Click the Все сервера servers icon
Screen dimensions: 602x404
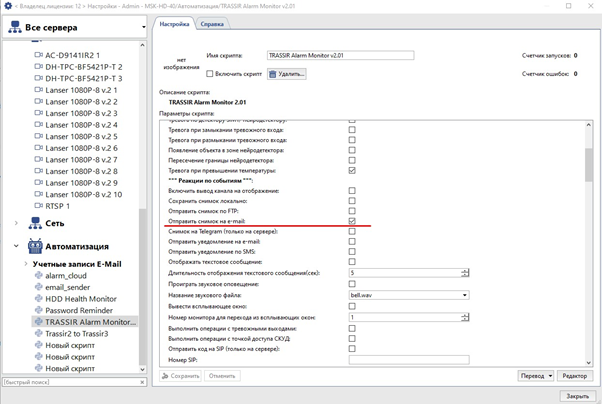(15, 27)
